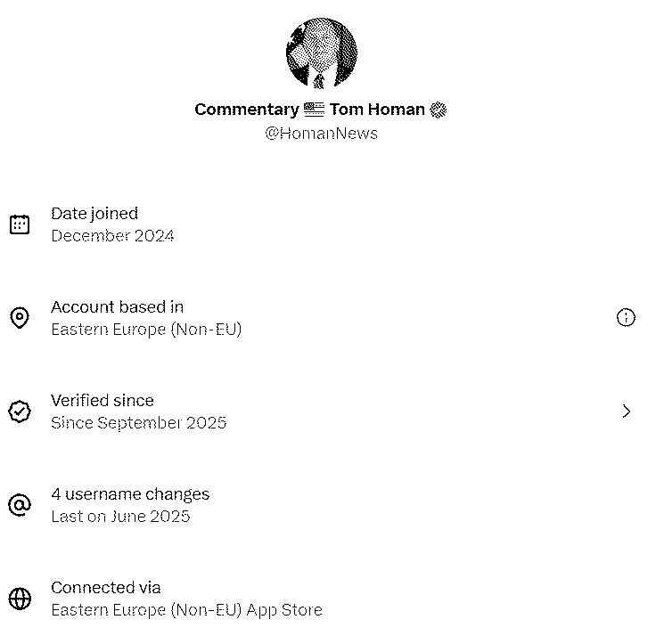The height and width of the screenshot is (644, 648).
Task: Open the info icon for account location
Action: pos(626,317)
